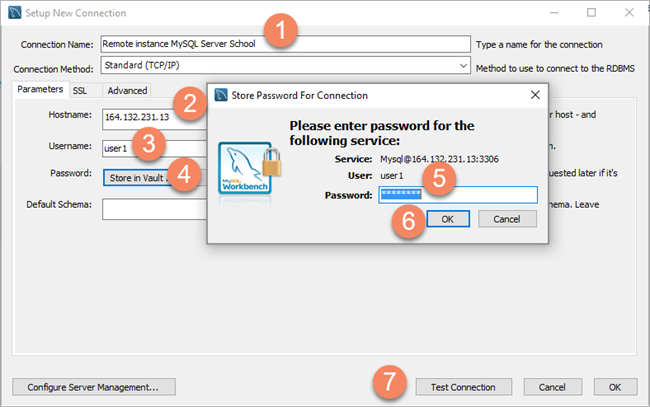The height and width of the screenshot is (407, 650).
Task: Click the Password field in the dialog
Action: 458,195
